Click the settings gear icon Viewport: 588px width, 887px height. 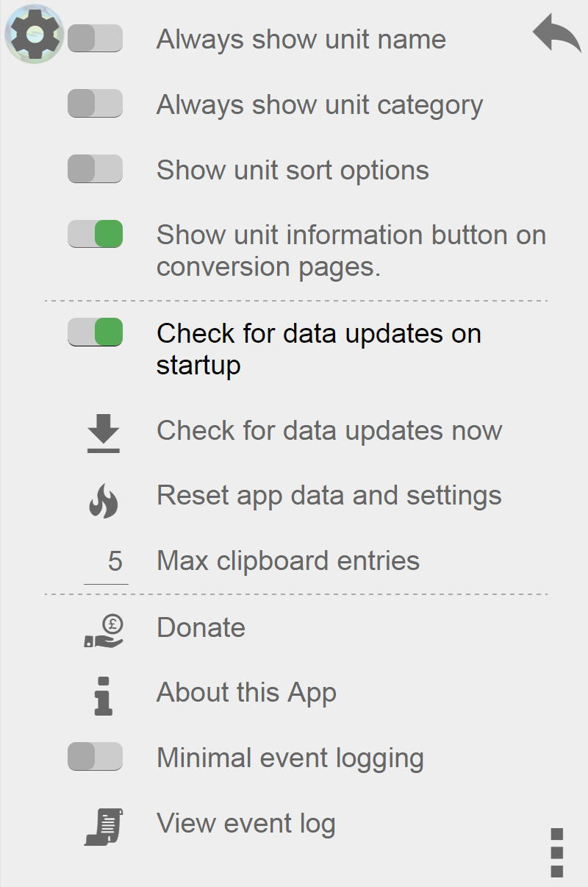pyautogui.click(x=34, y=34)
